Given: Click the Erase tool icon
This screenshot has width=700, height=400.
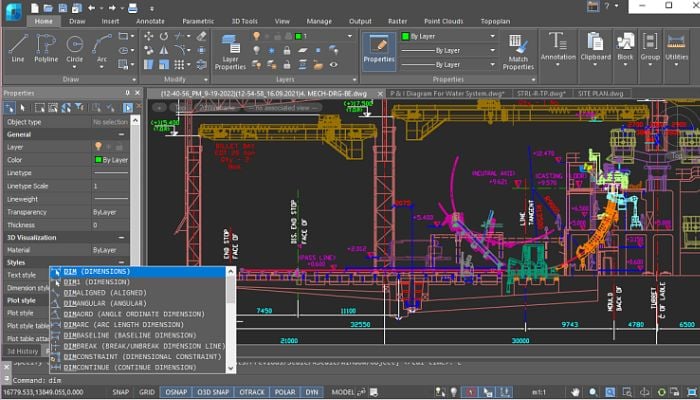Looking at the screenshot, I should pos(201,36).
